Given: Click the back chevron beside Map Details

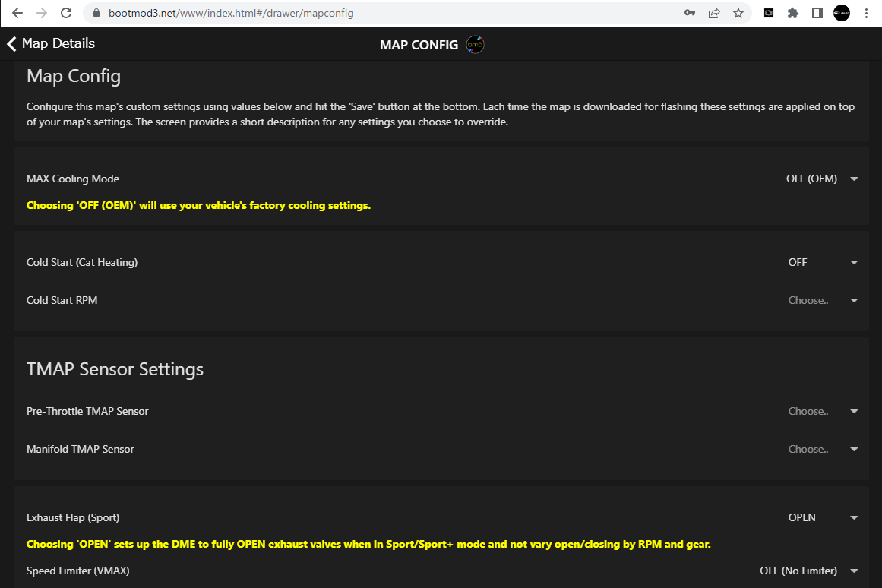Looking at the screenshot, I should pyautogui.click(x=12, y=44).
